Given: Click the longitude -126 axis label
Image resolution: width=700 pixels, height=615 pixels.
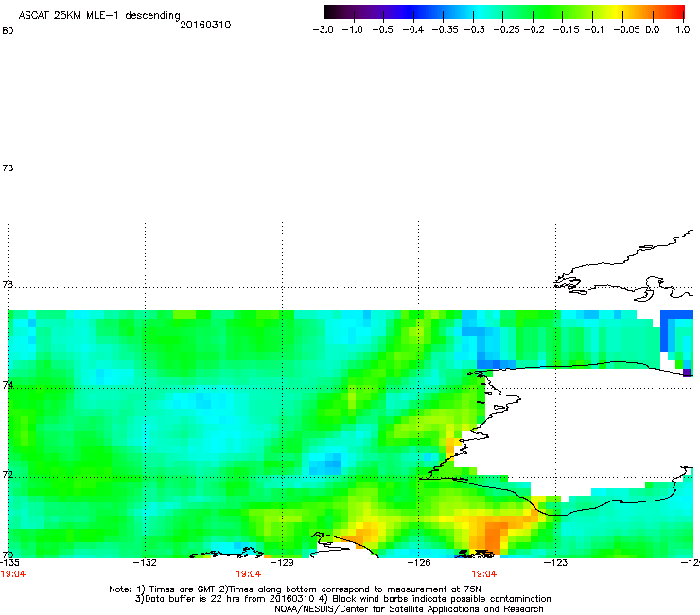Looking at the screenshot, I should tap(419, 563).
